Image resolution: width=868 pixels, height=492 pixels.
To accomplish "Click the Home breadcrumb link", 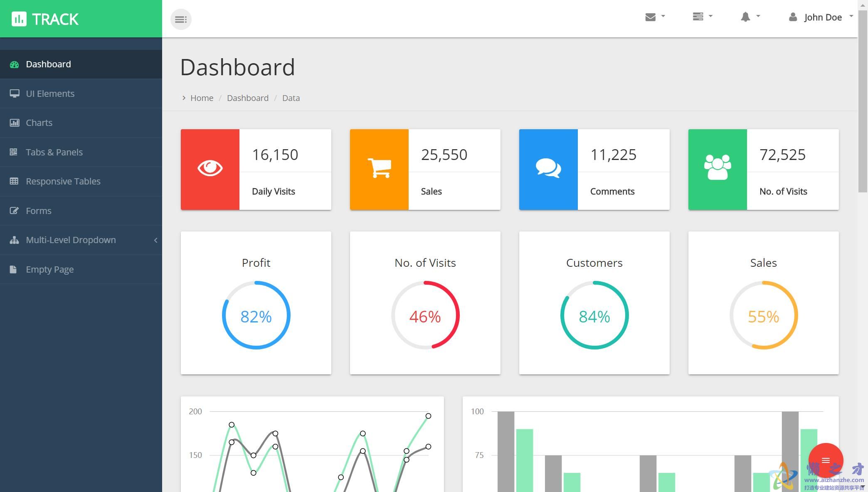I will point(202,98).
